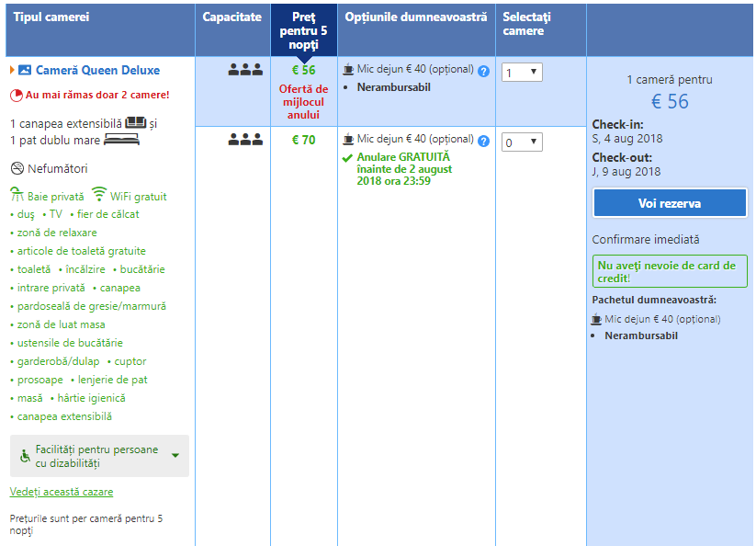Click the photo icon beside Cameră Queen Deluxe
Image resolution: width=756 pixels, height=546 pixels.
coord(25,71)
